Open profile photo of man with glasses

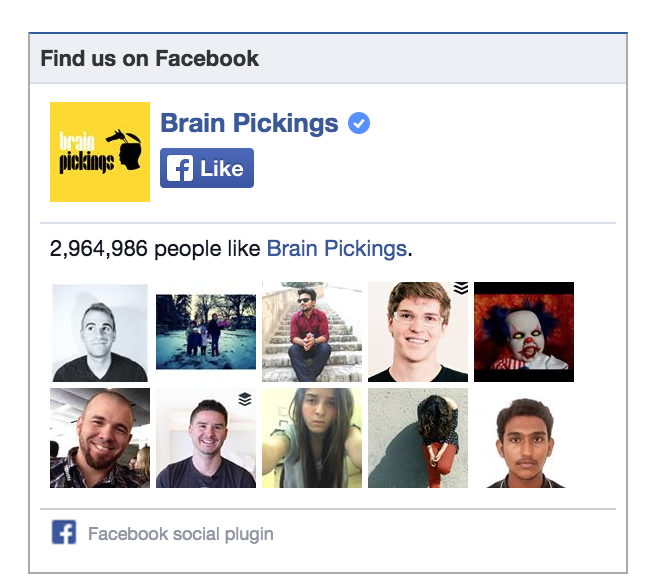tap(418, 332)
